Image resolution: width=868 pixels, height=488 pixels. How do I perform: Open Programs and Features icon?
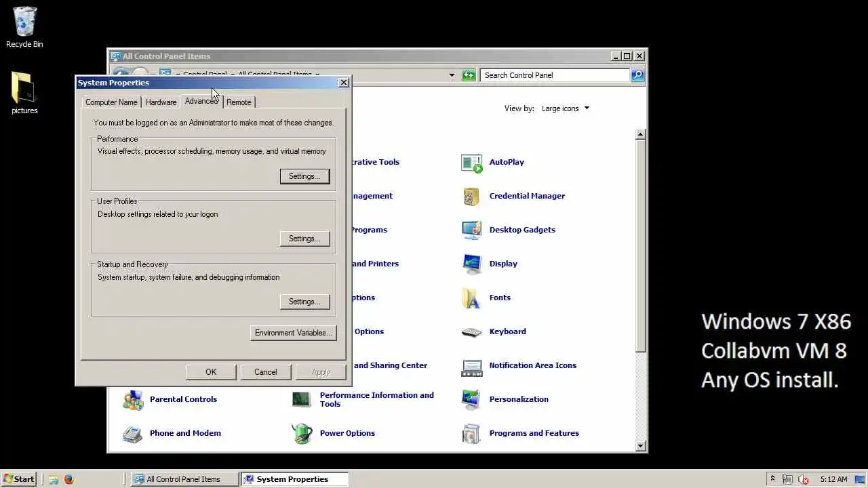[471, 434]
